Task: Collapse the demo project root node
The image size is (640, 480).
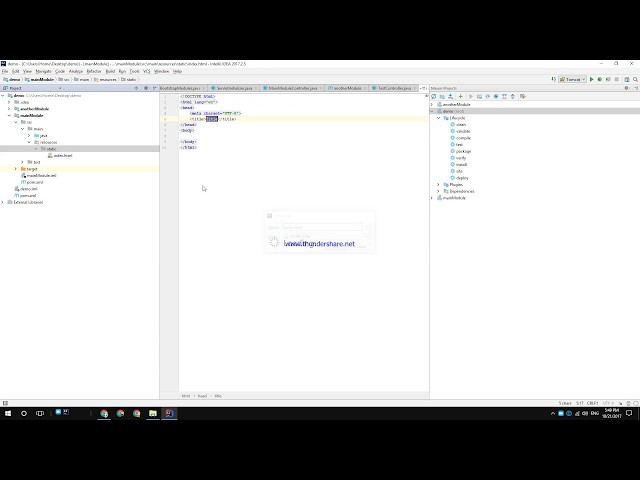Action: click(x=3, y=96)
